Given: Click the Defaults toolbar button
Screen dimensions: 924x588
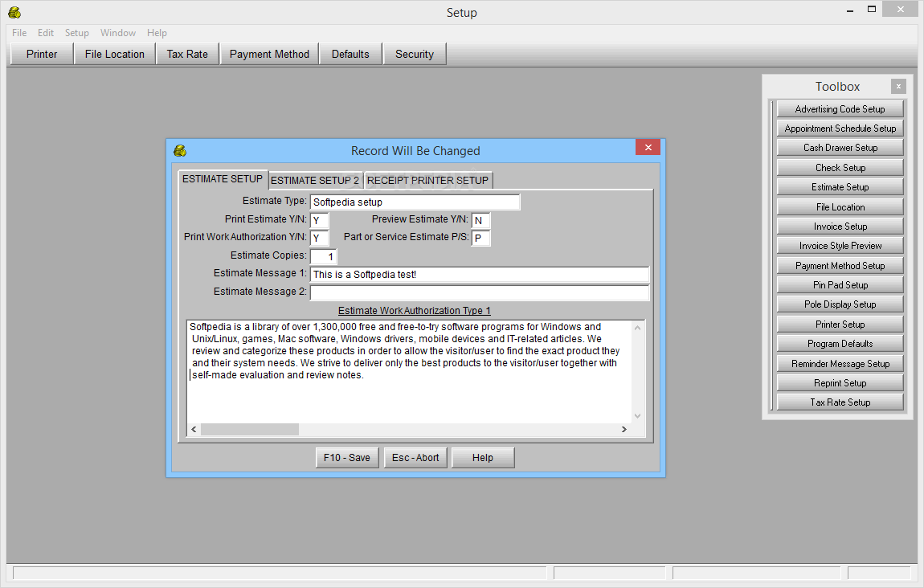Looking at the screenshot, I should [350, 54].
